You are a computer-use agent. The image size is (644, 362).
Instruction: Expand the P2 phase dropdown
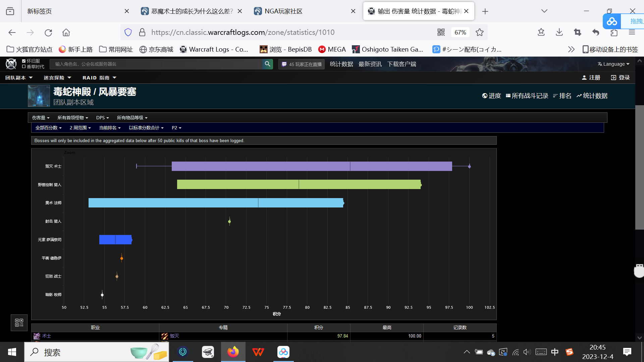click(x=176, y=128)
